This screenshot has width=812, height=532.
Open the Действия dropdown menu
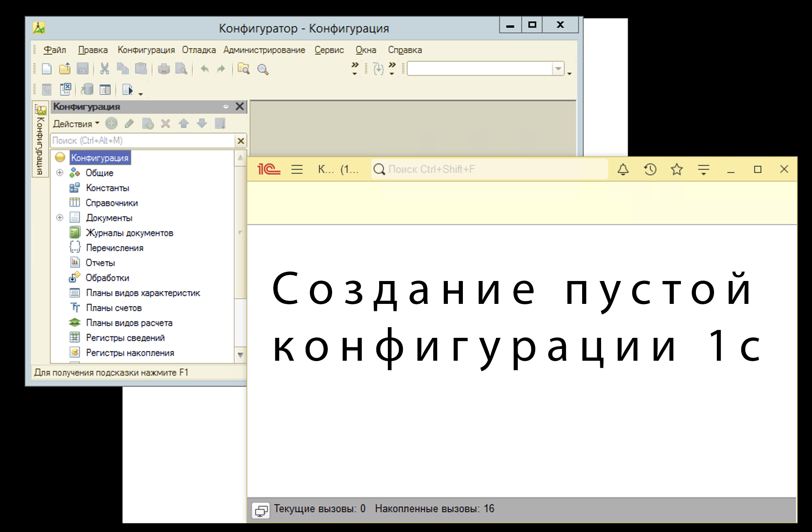[76, 124]
